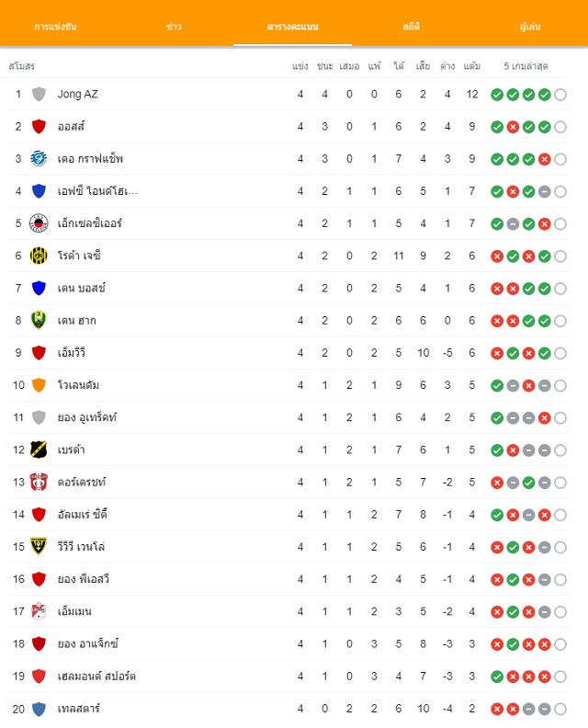
Task: Switch to the สถิติ tab
Action: point(412,27)
